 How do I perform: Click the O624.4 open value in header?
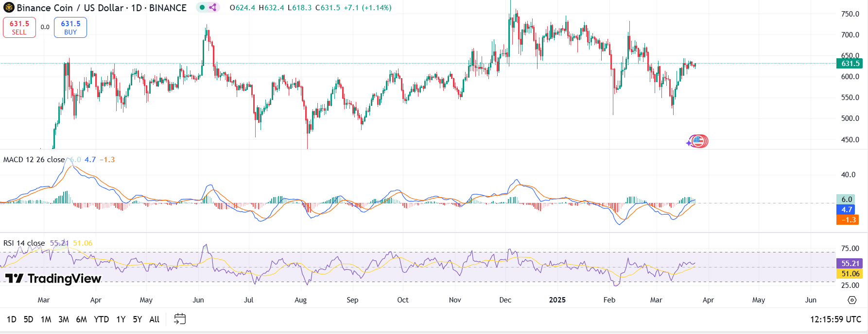point(242,8)
